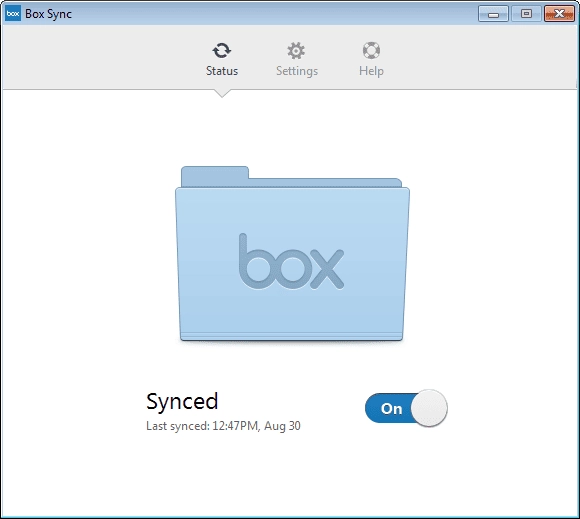Click the large Box folder icon
This screenshot has height=519, width=580.
coord(292,254)
